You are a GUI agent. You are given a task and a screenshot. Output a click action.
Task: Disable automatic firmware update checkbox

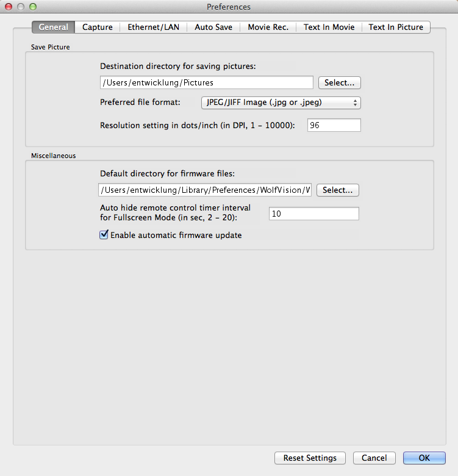click(104, 235)
